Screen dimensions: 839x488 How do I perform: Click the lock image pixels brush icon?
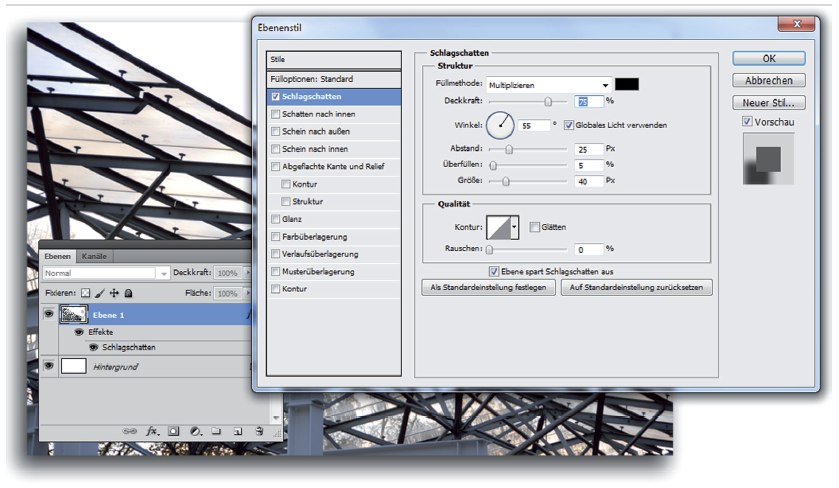coord(100,293)
